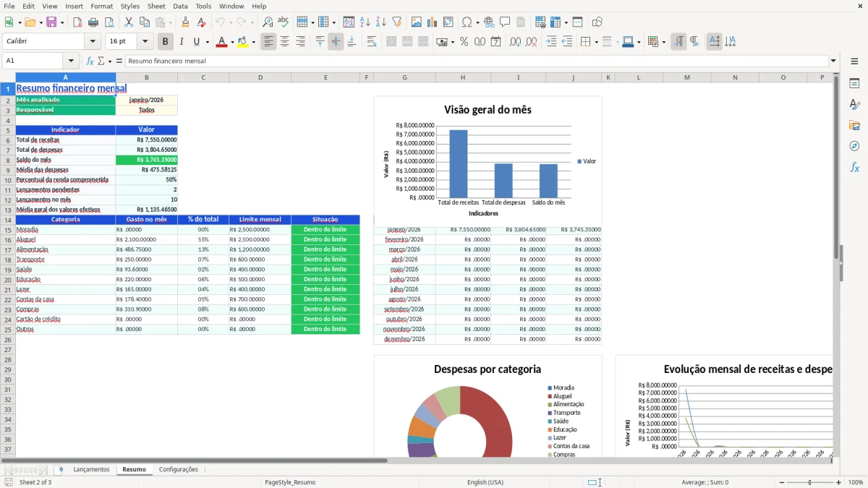
Task: Open the font color dropdown arrow
Action: tap(232, 42)
